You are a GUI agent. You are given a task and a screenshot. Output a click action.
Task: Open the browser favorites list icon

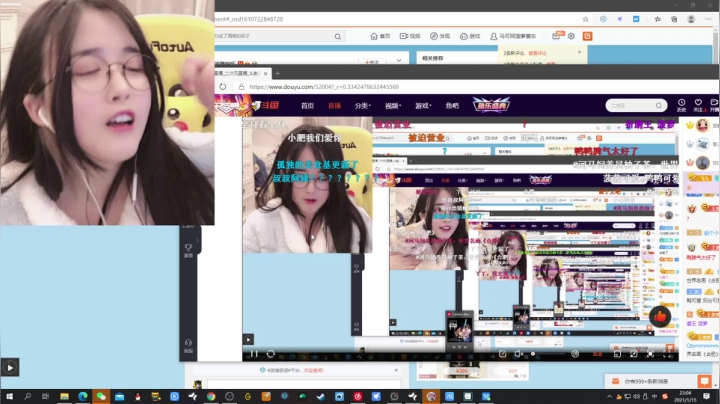657,19
